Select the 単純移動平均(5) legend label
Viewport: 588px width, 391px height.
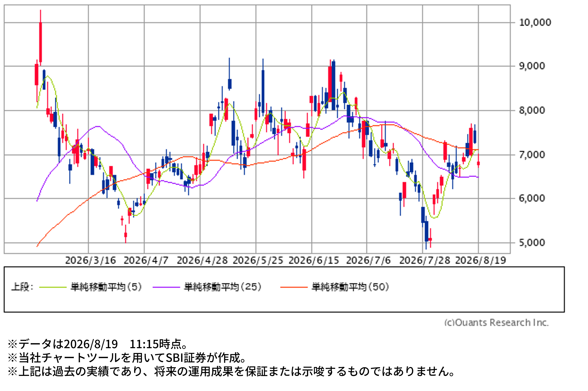click(106, 287)
